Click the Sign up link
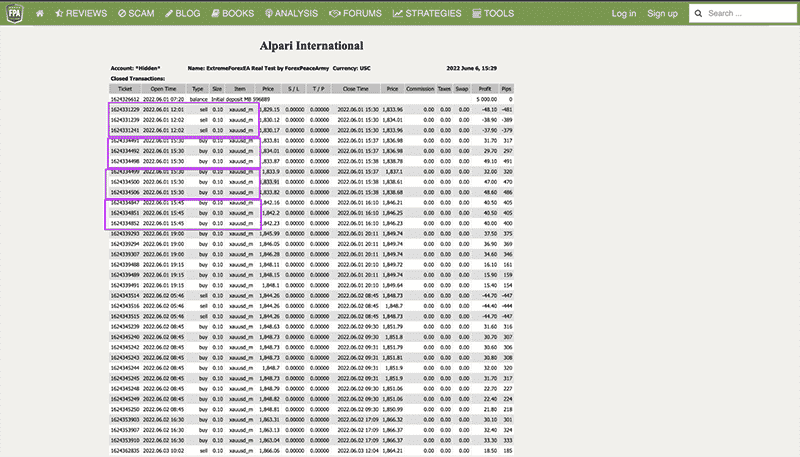The height and width of the screenshot is (457, 800). click(x=662, y=13)
